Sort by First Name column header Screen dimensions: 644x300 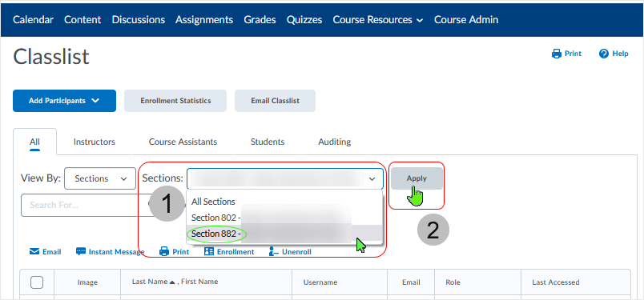click(199, 282)
